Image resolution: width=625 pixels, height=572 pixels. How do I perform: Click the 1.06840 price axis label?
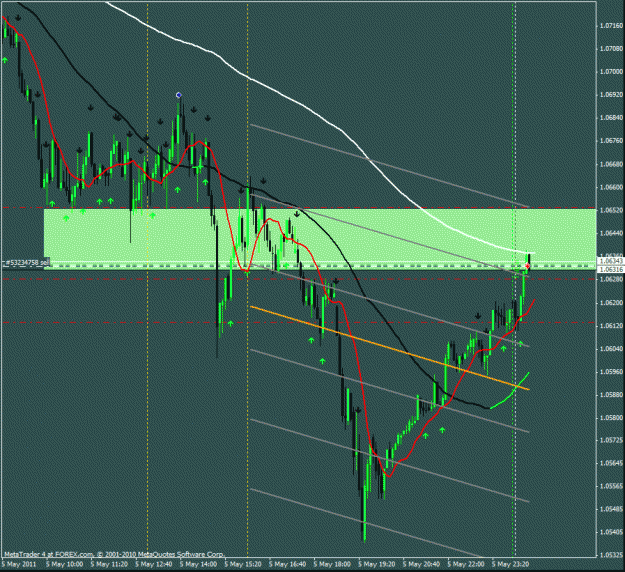611,118
